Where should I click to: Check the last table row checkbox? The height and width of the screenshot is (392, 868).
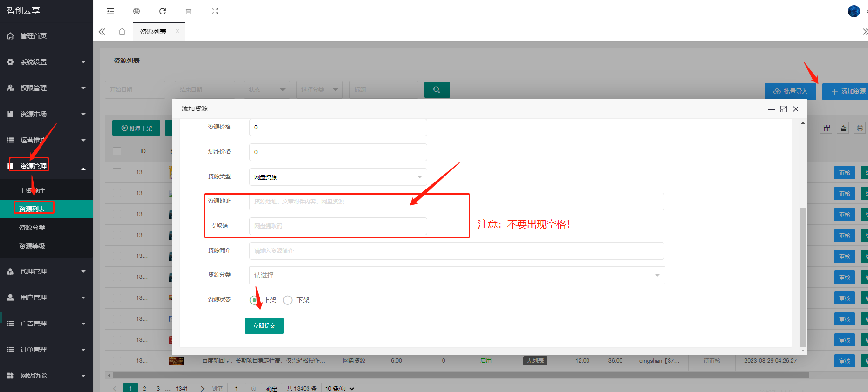point(117,361)
